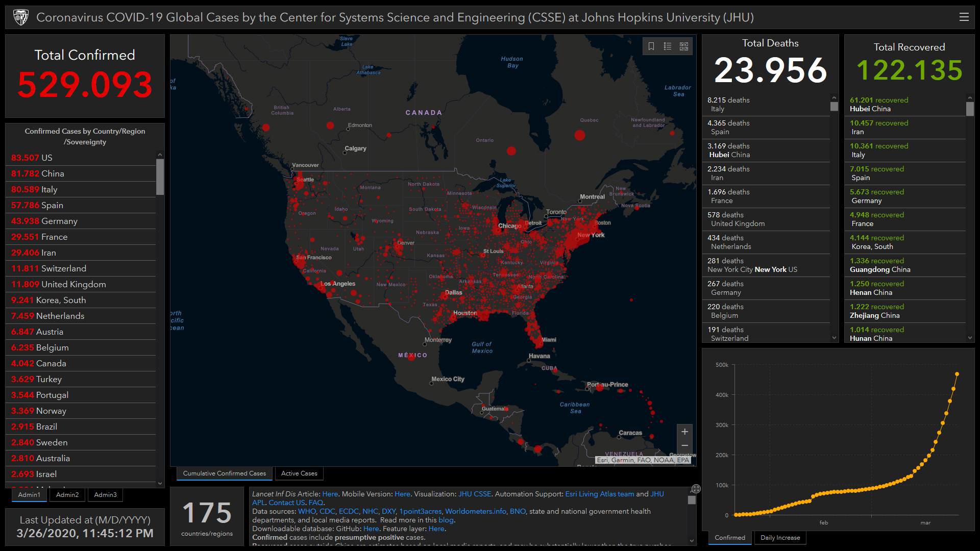Select the Admin1 tab
The width and height of the screenshot is (980, 551).
click(x=29, y=495)
